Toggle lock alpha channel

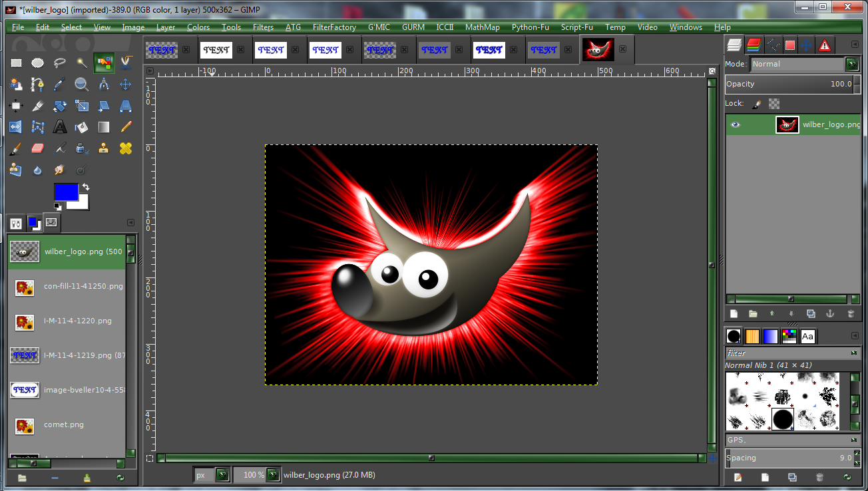pyautogui.click(x=774, y=104)
